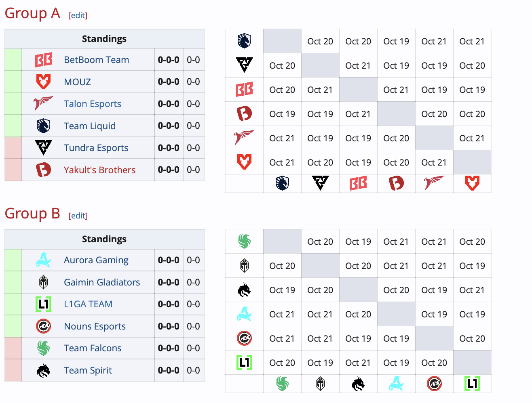Select the MOUZ logo in the schedule grid
532x403 pixels.
coord(244,162)
